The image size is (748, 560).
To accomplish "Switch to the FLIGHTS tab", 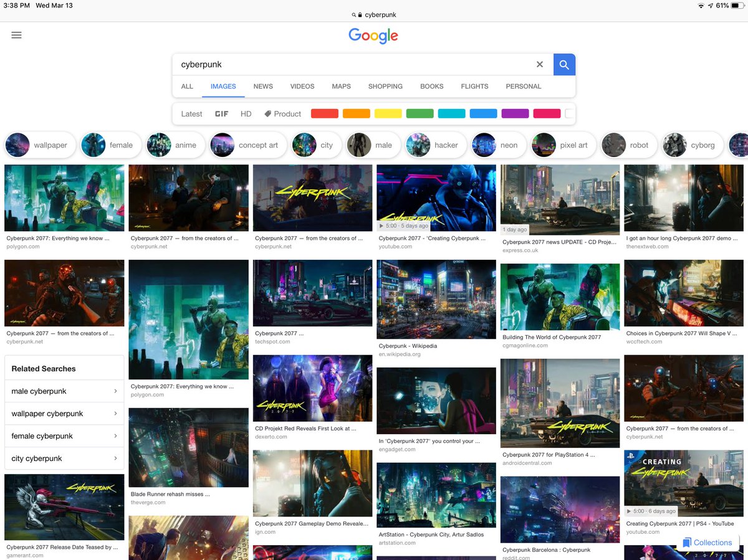I will (474, 87).
